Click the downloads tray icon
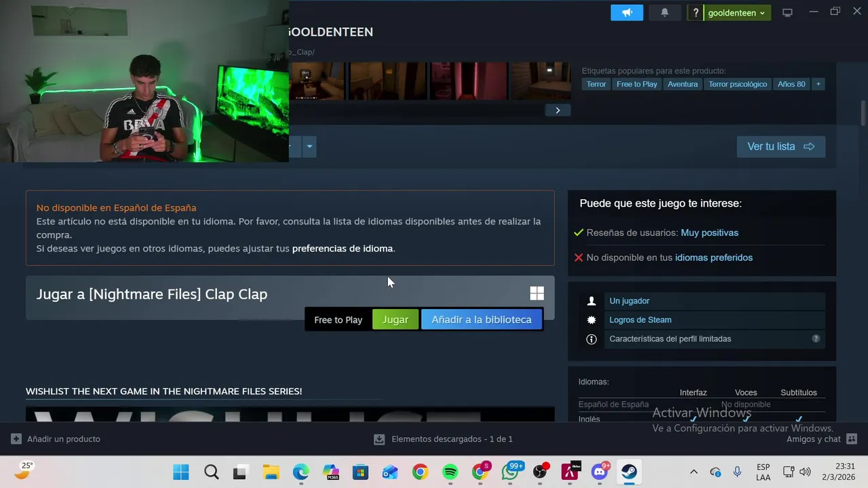Screen dimensions: 868x488 point(379,439)
